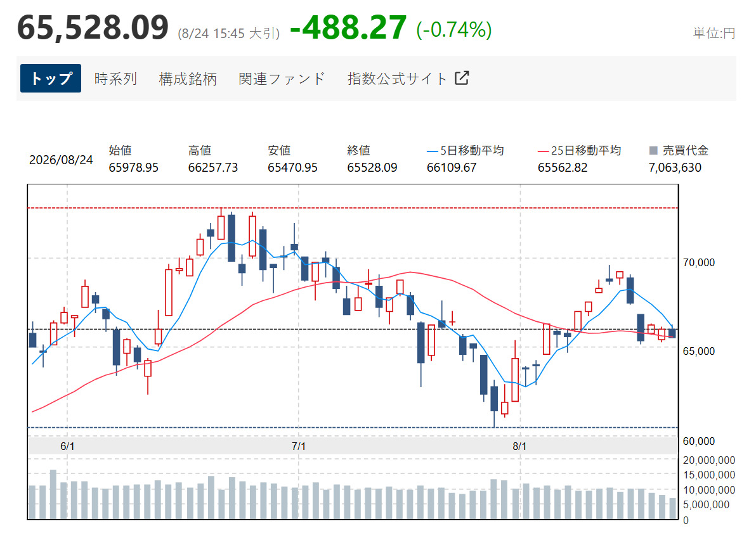Screen dimensions: 756x538
Task: Click the price change value -488.27
Action: [x=348, y=27]
